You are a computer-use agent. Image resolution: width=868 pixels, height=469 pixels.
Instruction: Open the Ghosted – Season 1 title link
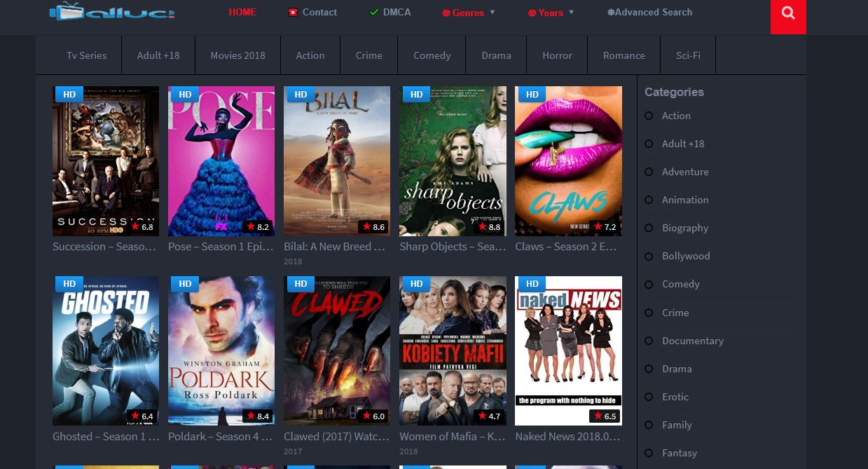coord(105,436)
